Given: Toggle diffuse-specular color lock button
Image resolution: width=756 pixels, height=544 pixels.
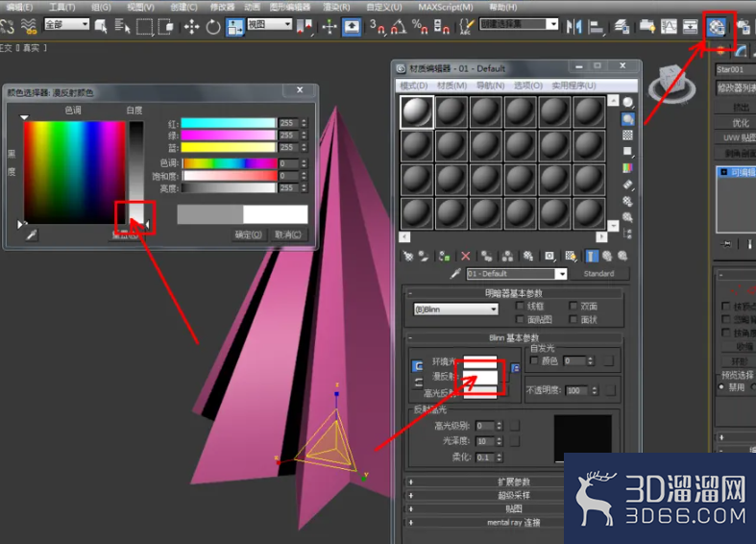Looking at the screenshot, I should coord(418,383).
